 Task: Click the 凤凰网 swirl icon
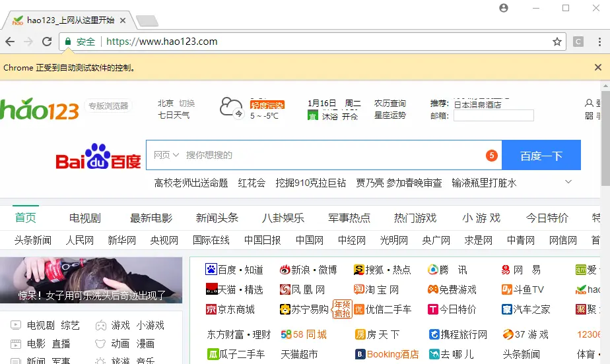(x=285, y=289)
